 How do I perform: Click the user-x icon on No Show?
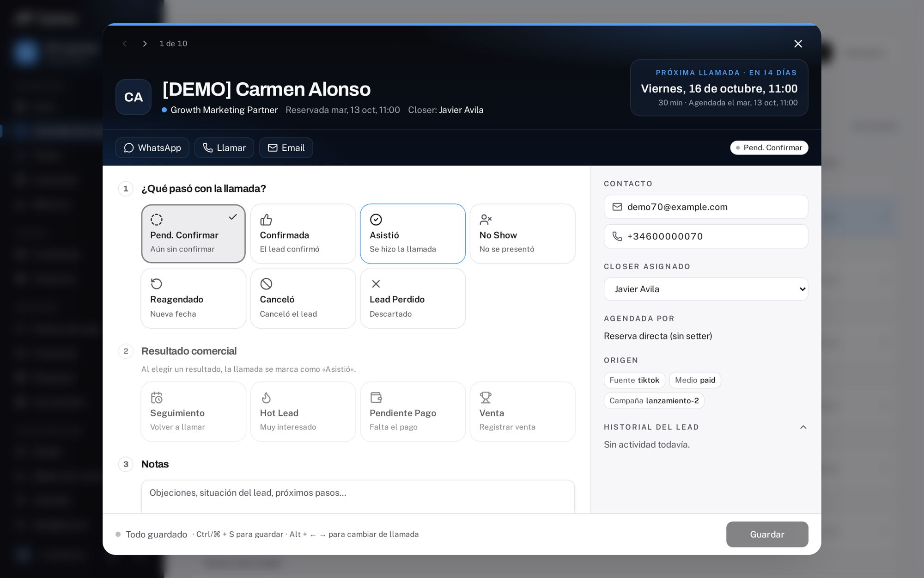tap(486, 219)
